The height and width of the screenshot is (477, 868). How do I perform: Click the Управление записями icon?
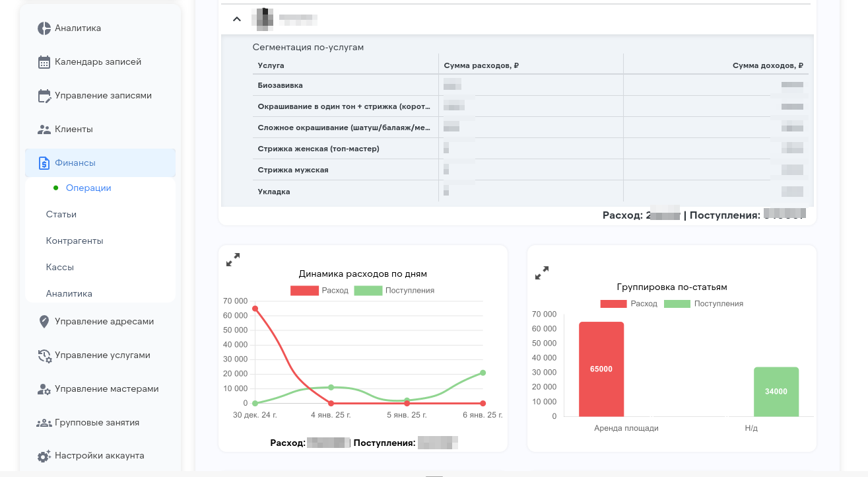44,95
